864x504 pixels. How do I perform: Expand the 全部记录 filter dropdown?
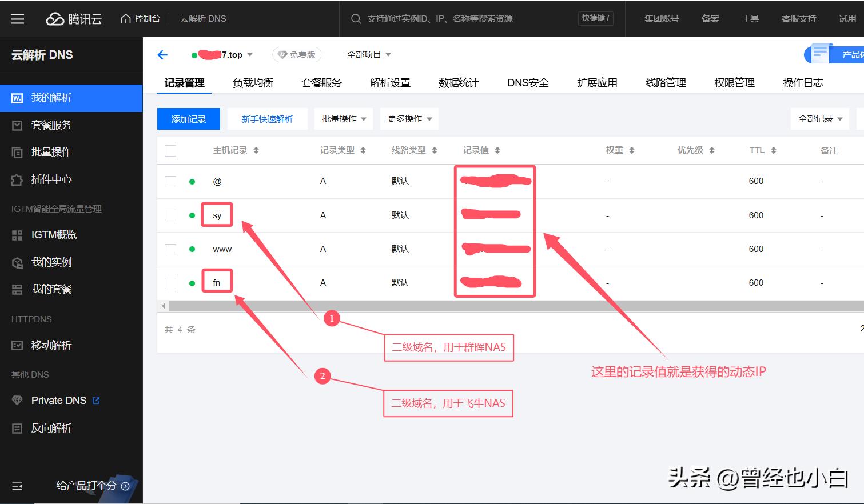click(819, 118)
